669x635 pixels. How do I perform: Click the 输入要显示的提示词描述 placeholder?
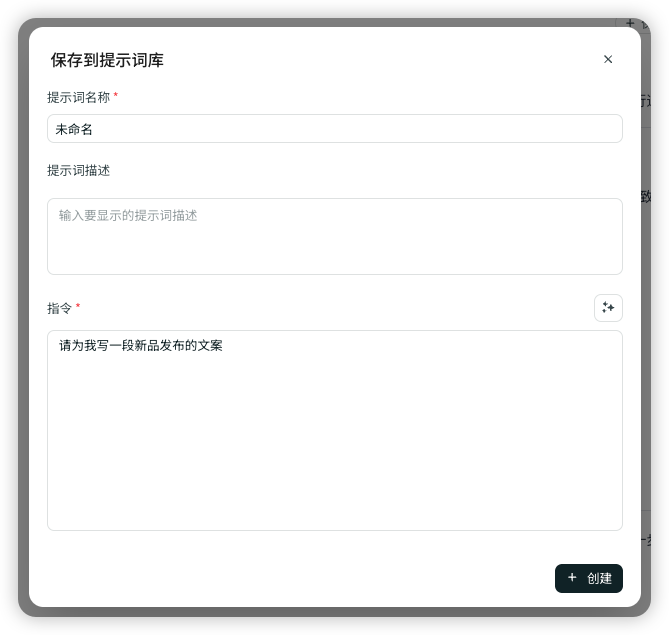click(x=128, y=215)
